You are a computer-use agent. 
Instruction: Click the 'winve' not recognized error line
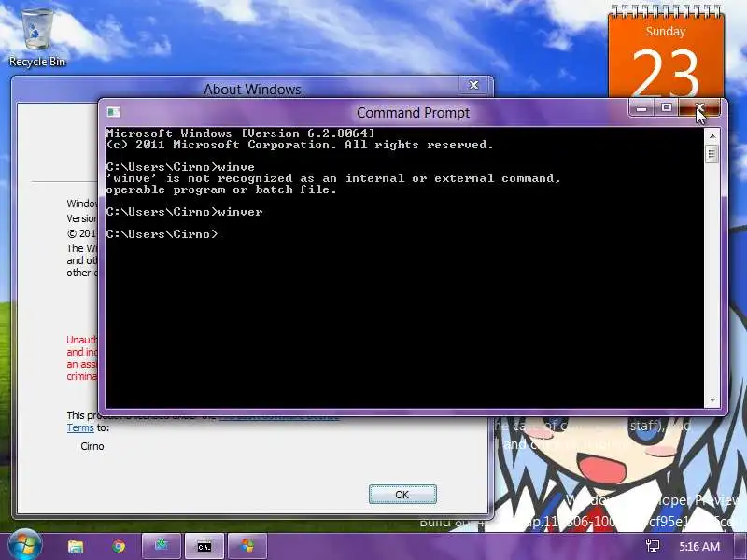[x=333, y=178]
